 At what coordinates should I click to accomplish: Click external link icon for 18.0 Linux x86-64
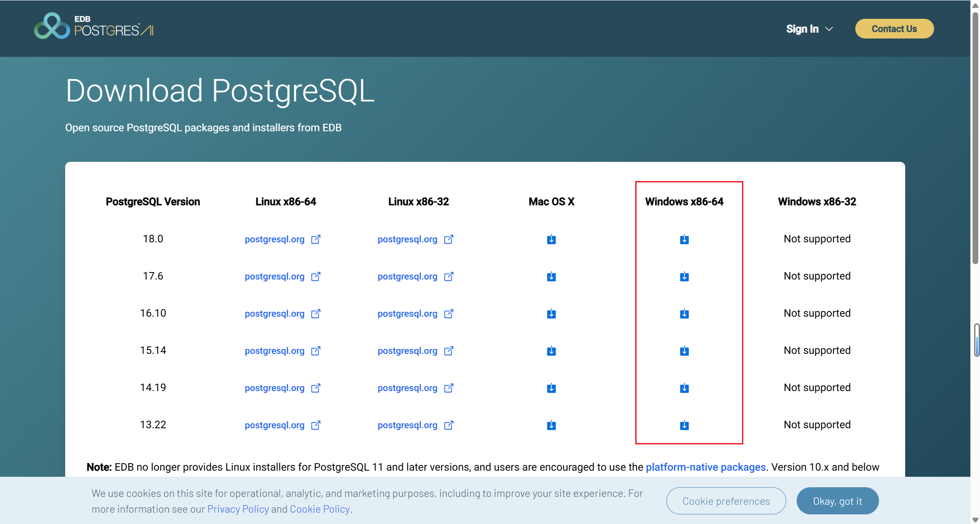[315, 239]
